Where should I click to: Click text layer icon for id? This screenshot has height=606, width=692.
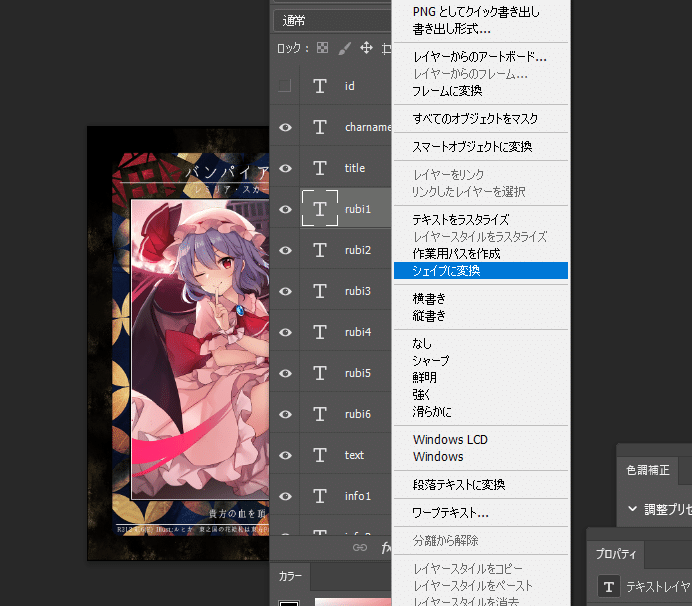320,86
